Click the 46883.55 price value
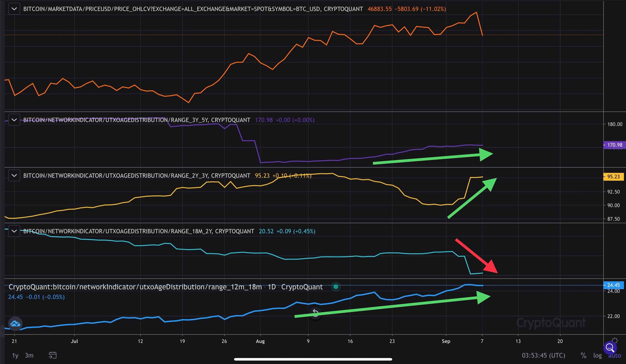This screenshot has width=626, height=364. 379,9
